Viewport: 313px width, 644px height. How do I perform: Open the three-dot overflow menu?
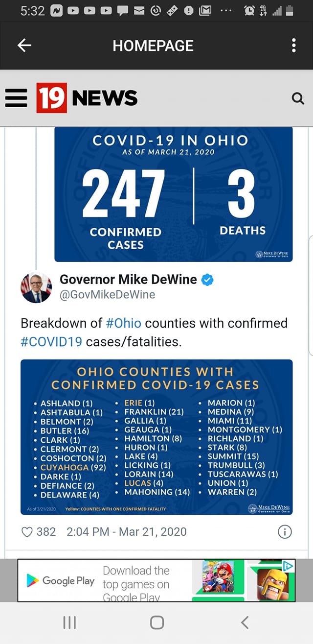coord(293,46)
